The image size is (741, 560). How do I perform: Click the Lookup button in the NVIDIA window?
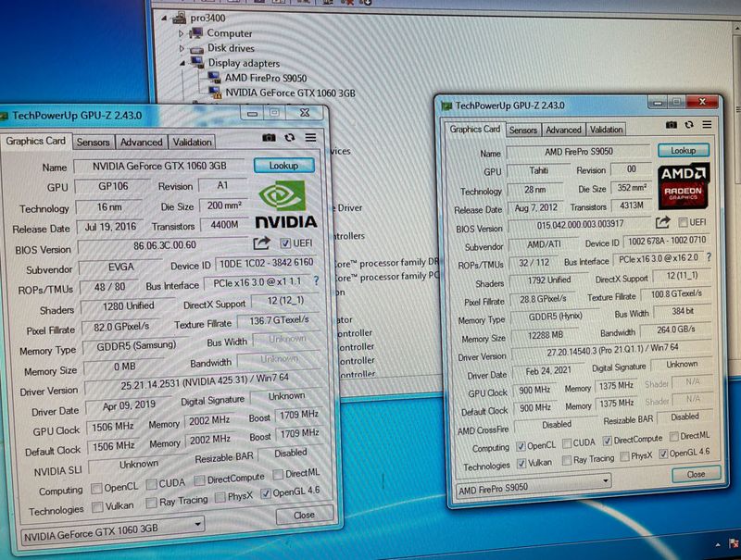(283, 166)
